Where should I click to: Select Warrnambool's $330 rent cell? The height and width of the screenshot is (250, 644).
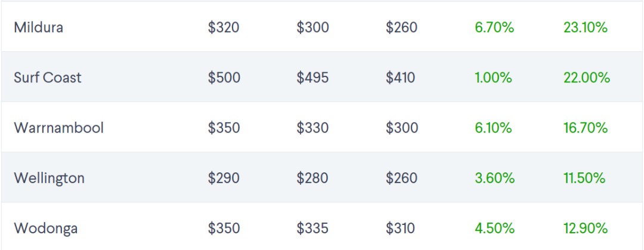[312, 128]
